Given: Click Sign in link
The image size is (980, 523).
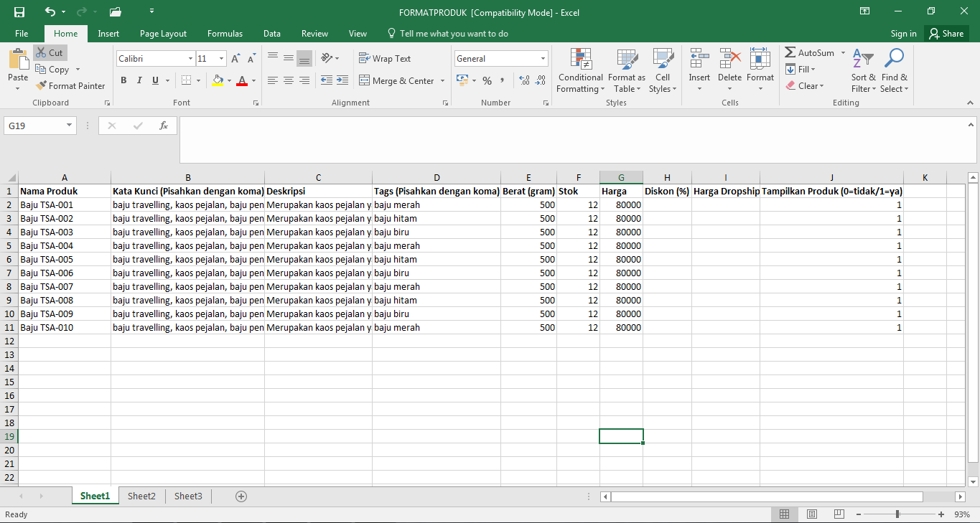Looking at the screenshot, I should 903,34.
